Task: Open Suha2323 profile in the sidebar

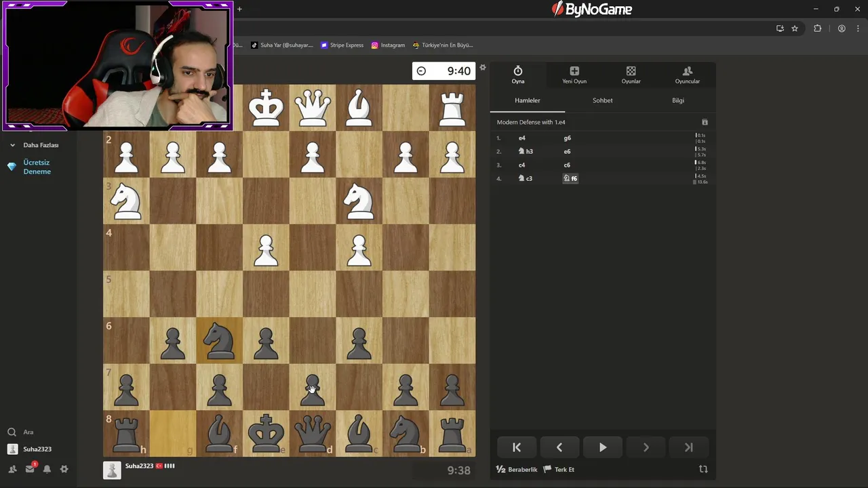Action: (x=30, y=449)
